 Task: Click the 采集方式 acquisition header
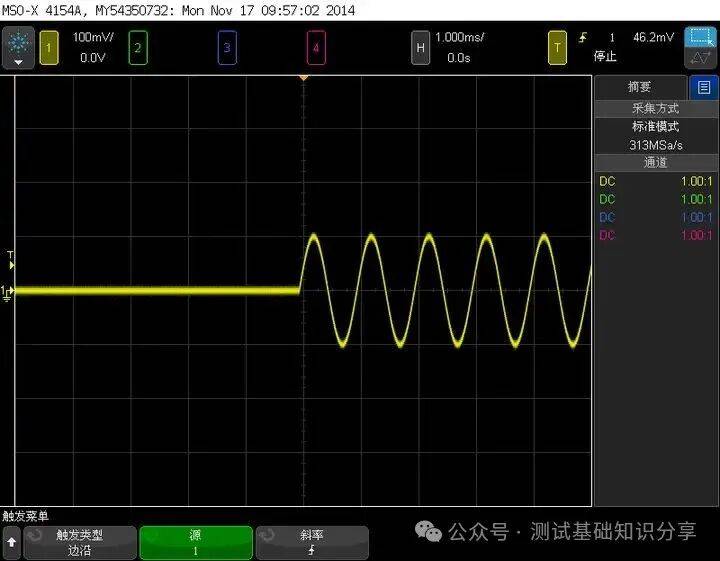[655, 108]
